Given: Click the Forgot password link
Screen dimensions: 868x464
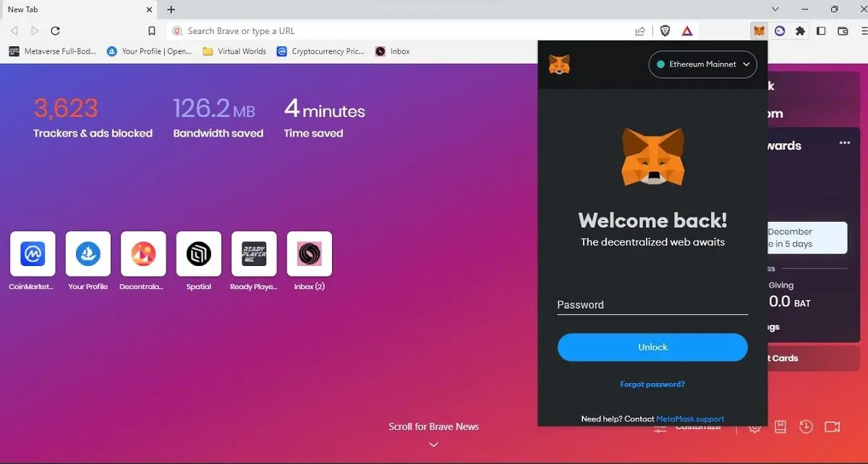Looking at the screenshot, I should tap(652, 384).
